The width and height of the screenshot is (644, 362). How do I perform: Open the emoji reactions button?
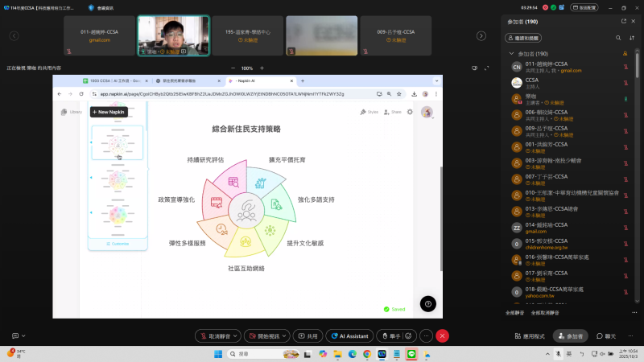[x=408, y=335]
